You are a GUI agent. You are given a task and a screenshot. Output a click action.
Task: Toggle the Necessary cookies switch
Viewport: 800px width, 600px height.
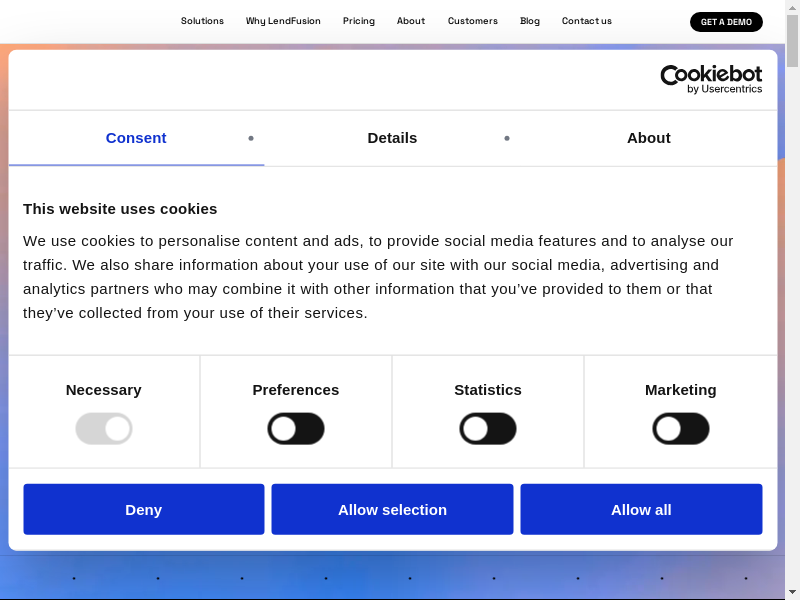104,429
